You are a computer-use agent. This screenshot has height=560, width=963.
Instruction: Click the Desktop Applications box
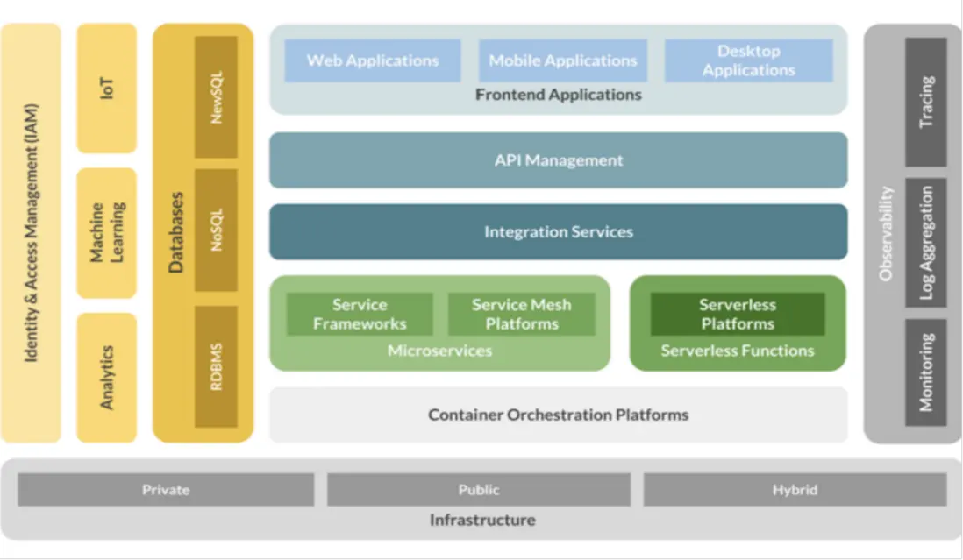coord(749,60)
